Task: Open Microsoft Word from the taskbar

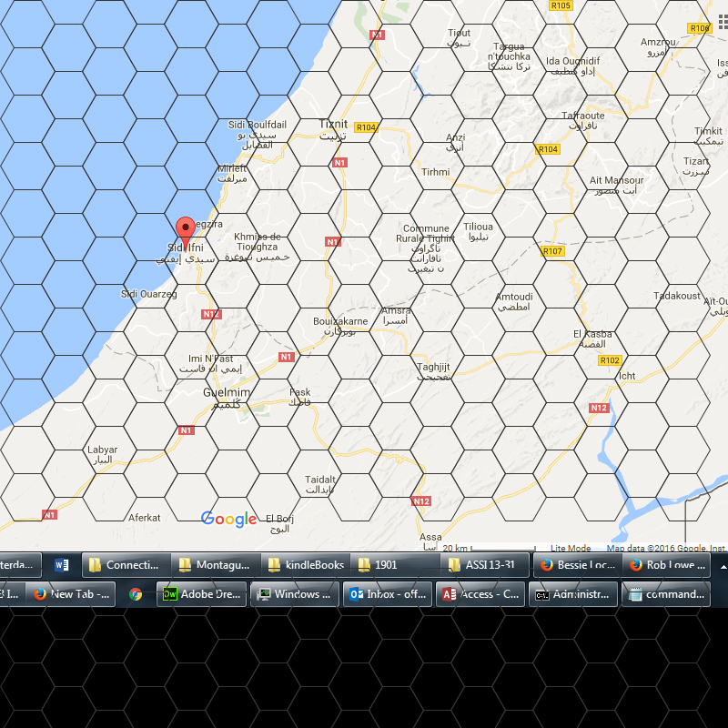Action: [x=61, y=565]
